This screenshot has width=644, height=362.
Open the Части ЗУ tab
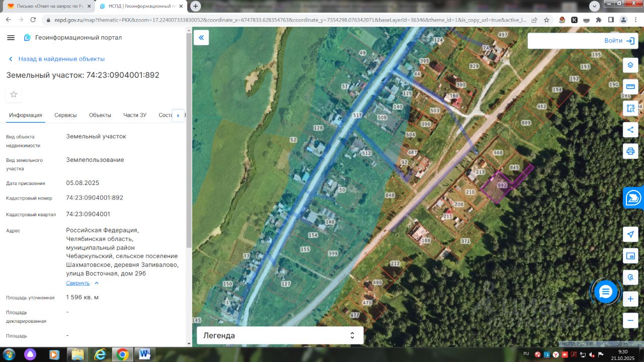[x=135, y=115]
